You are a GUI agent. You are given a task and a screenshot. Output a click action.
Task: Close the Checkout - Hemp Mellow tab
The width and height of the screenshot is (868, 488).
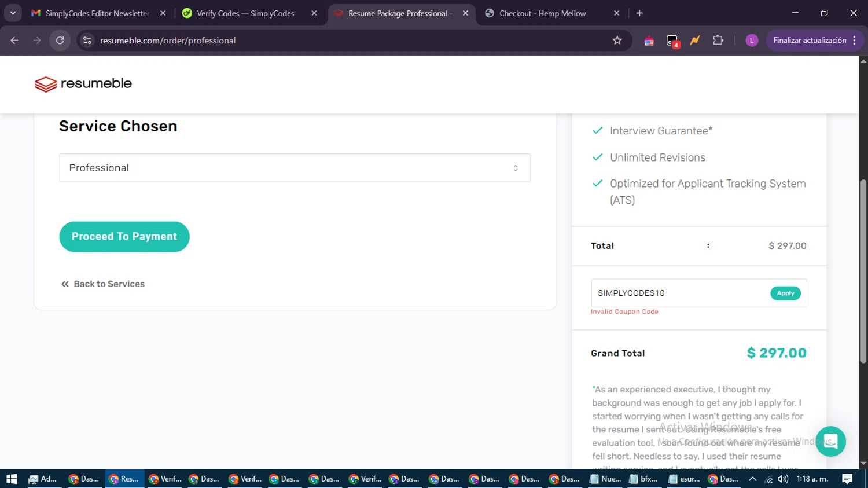pos(616,13)
